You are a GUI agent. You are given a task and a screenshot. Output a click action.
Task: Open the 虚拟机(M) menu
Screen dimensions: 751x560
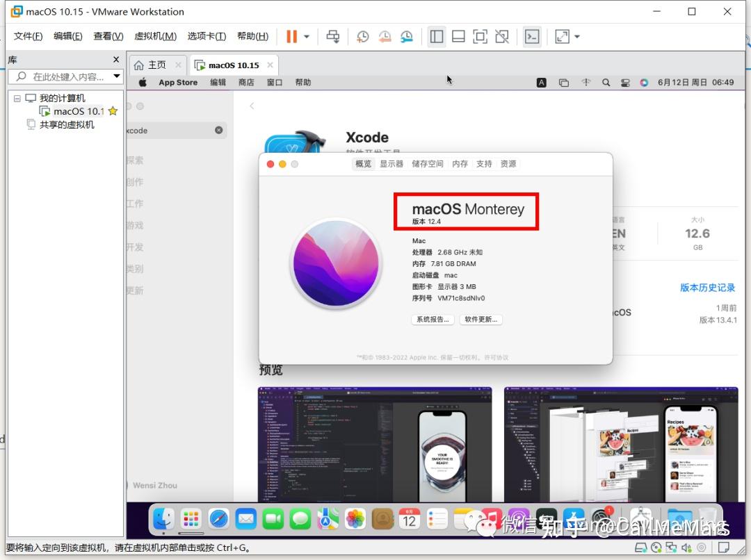click(x=155, y=36)
